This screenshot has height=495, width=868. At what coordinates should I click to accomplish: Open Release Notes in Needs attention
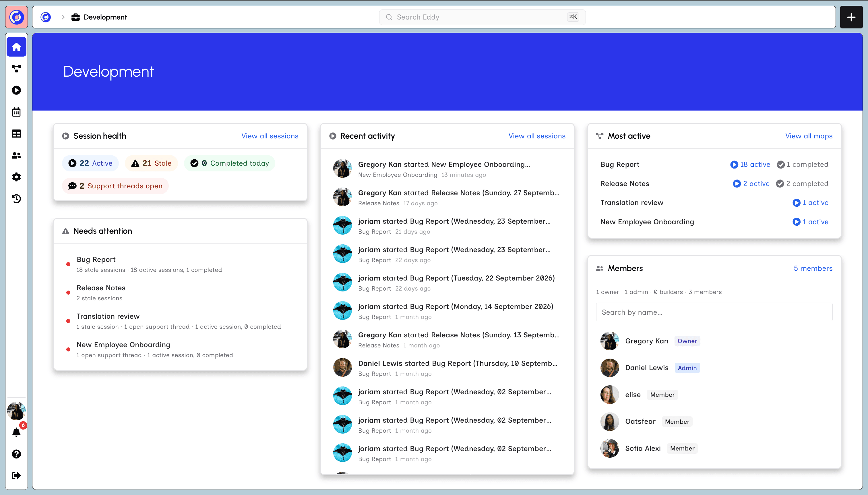pos(180,293)
